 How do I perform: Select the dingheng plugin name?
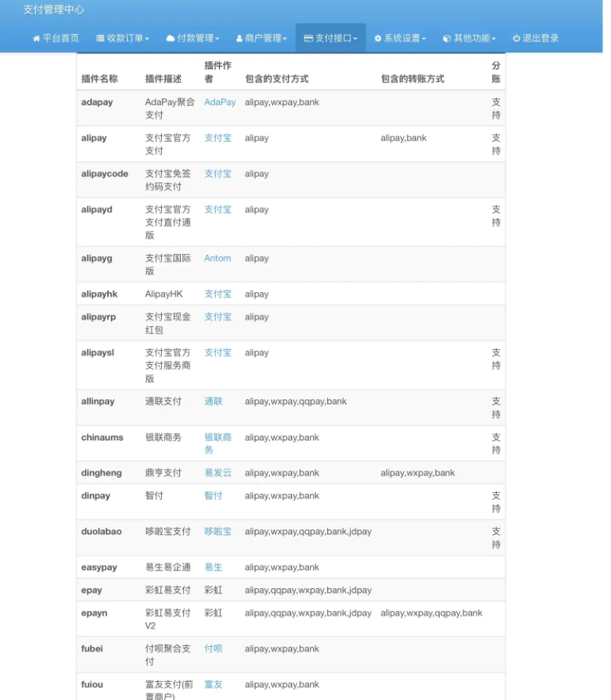click(x=102, y=473)
